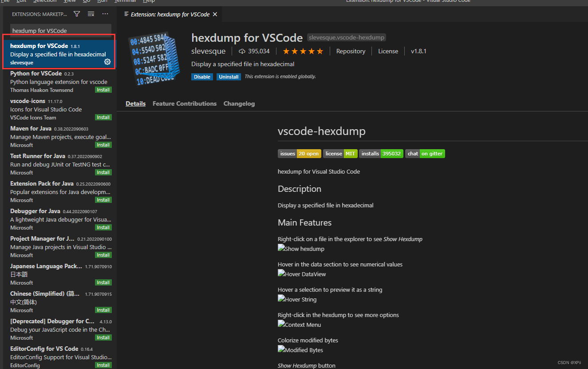Image resolution: width=588 pixels, height=369 pixels.
Task: Click the Modified Bytes broken image
Action: click(300, 350)
